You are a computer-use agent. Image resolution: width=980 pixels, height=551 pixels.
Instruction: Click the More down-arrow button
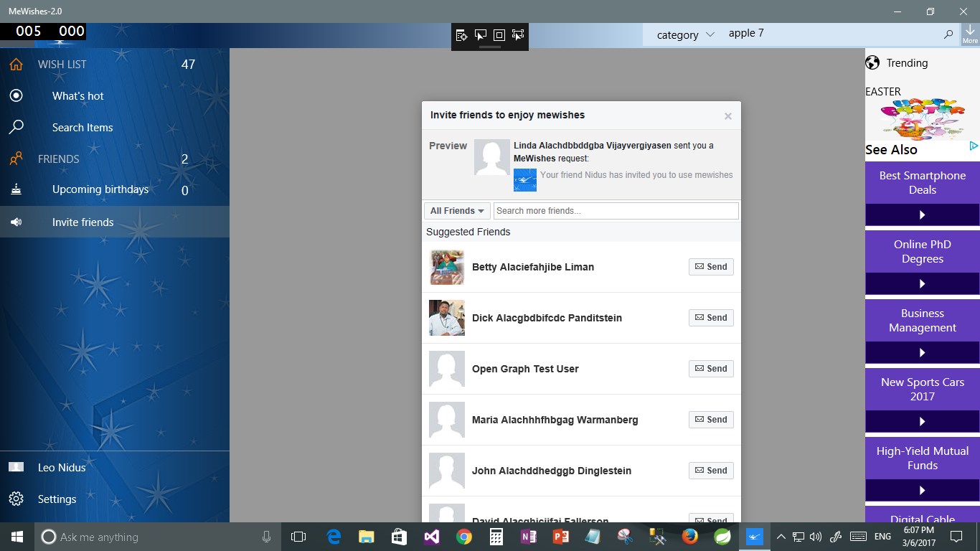(x=970, y=34)
